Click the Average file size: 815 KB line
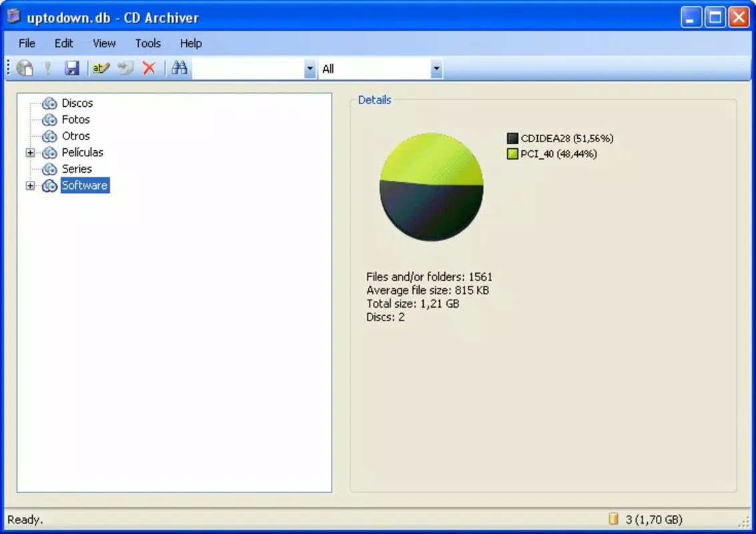 pyautogui.click(x=428, y=290)
